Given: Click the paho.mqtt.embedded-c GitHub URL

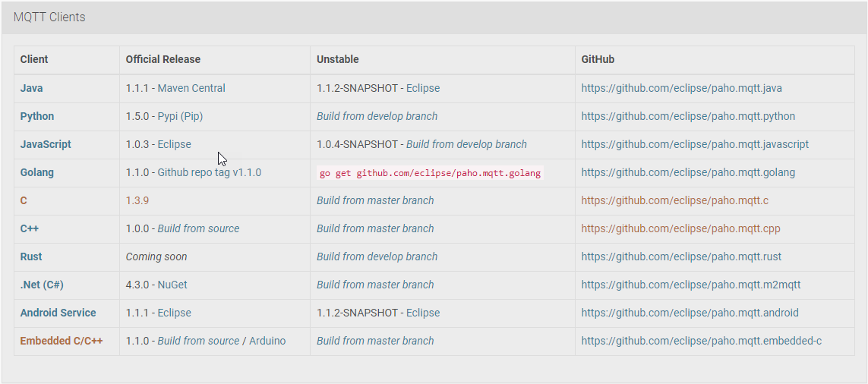Looking at the screenshot, I should pos(701,341).
